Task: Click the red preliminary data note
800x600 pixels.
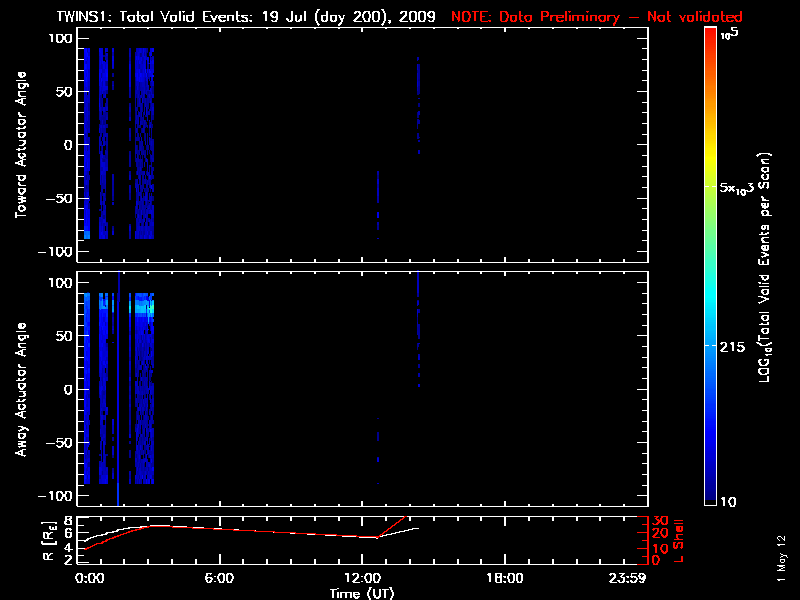Action: coord(597,17)
